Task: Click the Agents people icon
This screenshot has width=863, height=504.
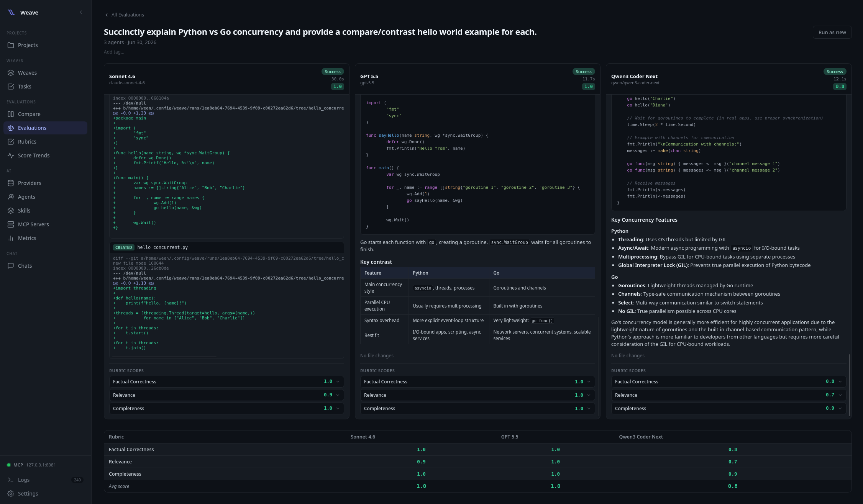Action: coord(11,197)
